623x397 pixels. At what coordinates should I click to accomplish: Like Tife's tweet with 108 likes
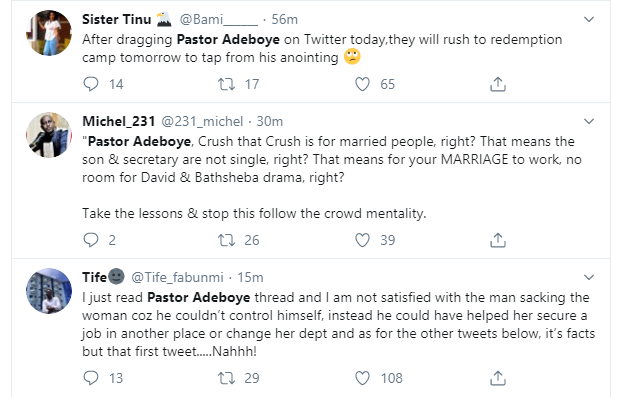tap(362, 378)
